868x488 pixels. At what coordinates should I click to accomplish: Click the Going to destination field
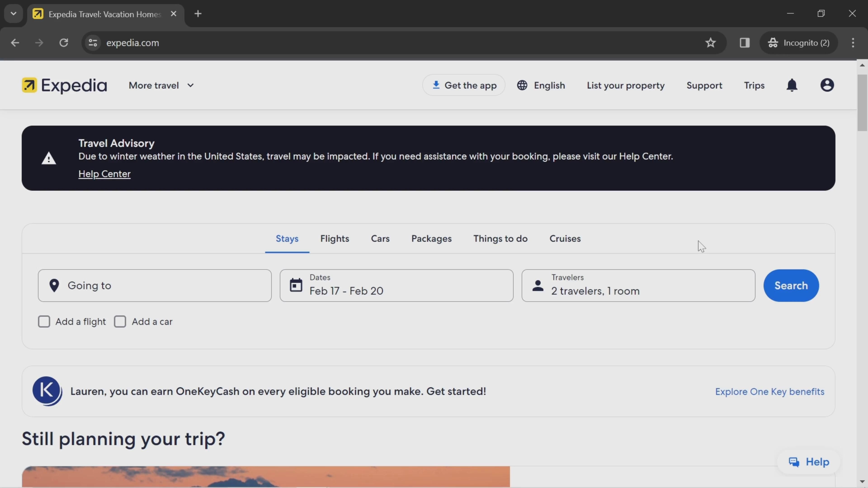coord(155,285)
